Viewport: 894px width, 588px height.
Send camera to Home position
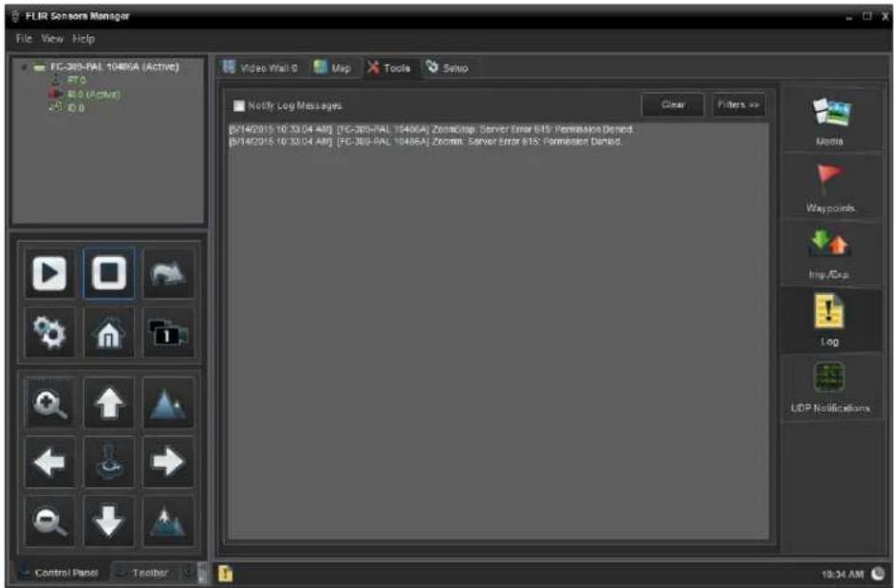pyautogui.click(x=109, y=333)
